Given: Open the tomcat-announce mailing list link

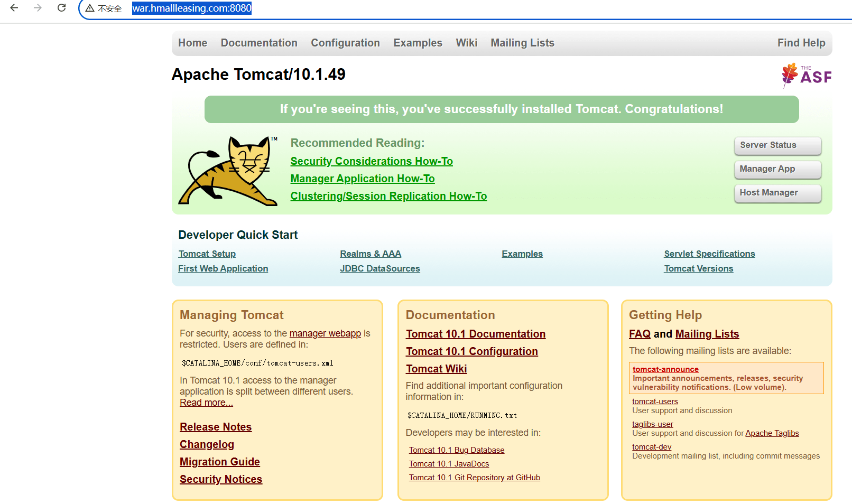Looking at the screenshot, I should point(665,369).
